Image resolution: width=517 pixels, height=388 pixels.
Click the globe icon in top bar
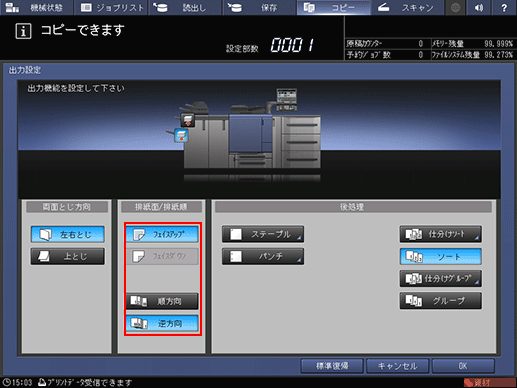click(x=455, y=8)
